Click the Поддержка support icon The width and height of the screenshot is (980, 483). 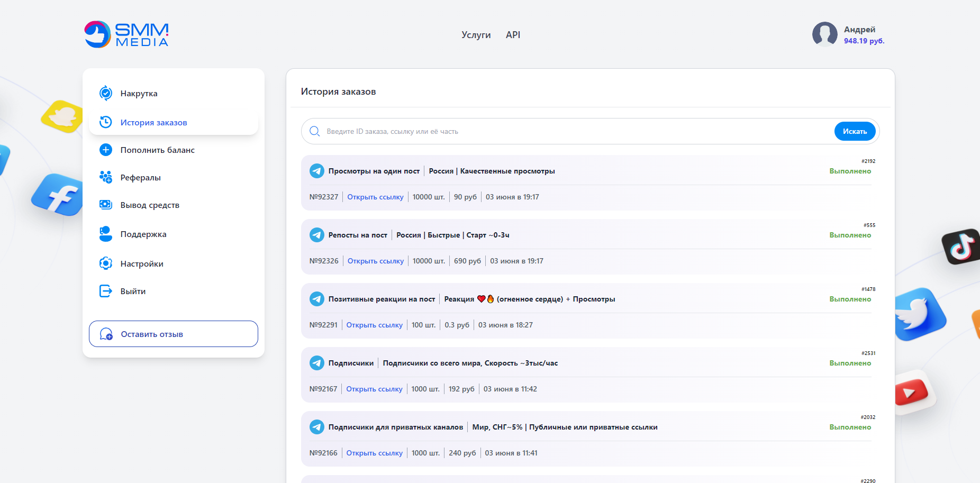click(106, 234)
